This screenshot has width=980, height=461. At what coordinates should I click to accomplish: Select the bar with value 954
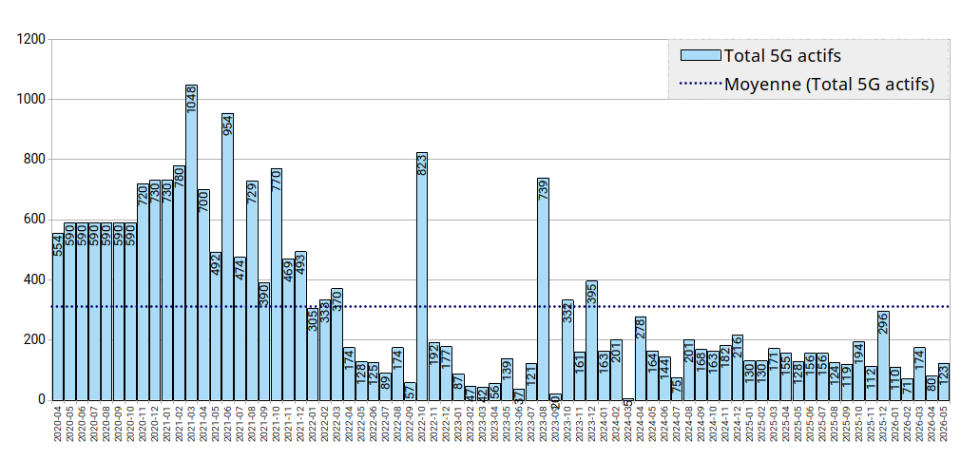(x=227, y=257)
